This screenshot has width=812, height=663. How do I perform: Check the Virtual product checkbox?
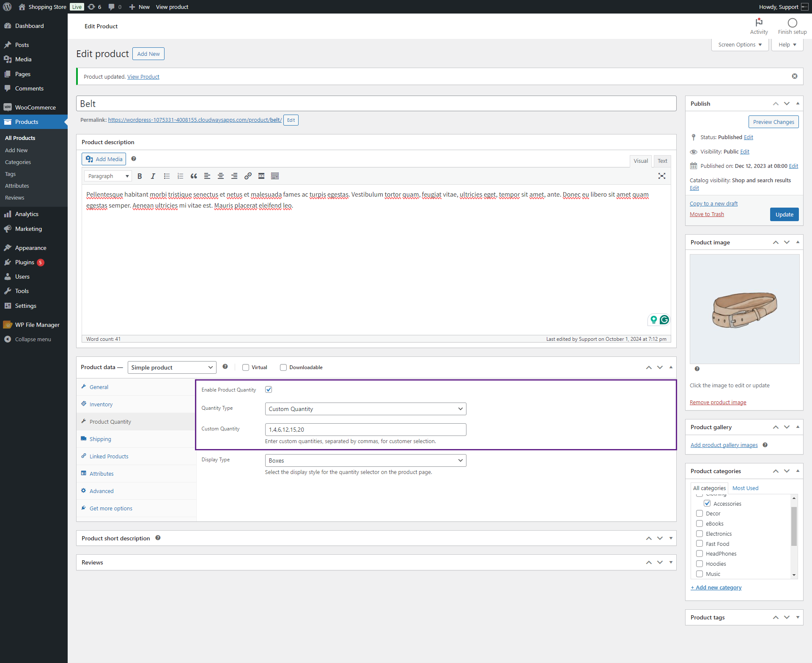pos(246,367)
